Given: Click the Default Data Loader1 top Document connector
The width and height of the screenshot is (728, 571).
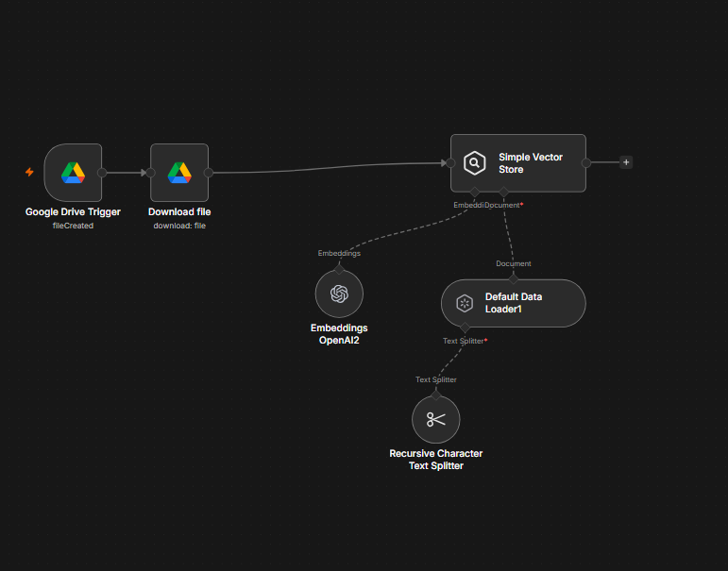Looking at the screenshot, I should (x=513, y=279).
